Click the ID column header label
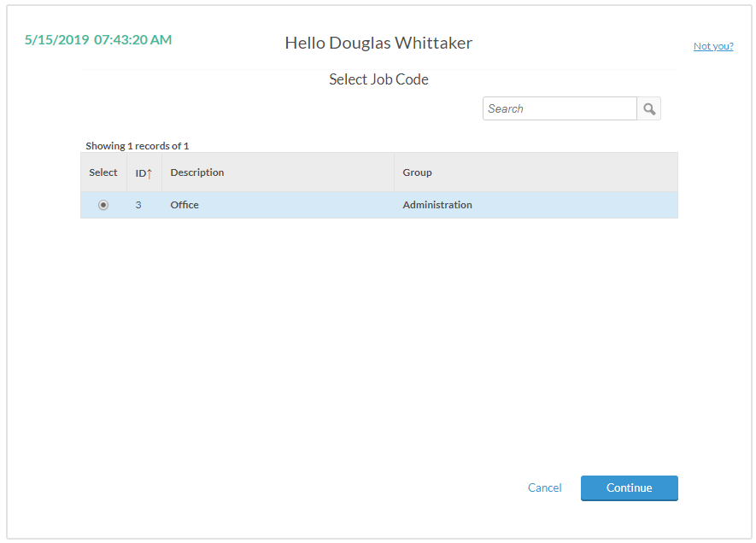This screenshot has height=543, width=756. pyautogui.click(x=140, y=173)
